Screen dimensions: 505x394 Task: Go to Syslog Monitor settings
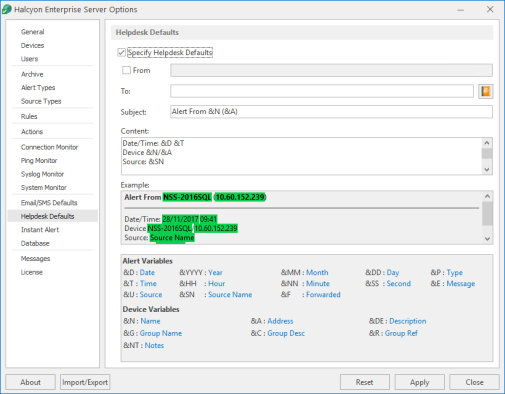click(42, 174)
